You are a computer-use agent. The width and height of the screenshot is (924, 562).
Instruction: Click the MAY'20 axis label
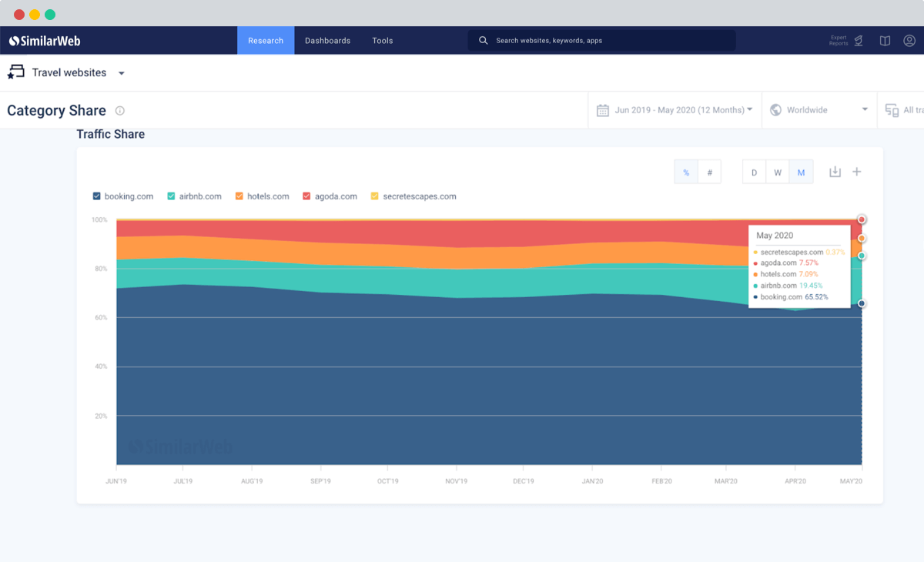(851, 481)
